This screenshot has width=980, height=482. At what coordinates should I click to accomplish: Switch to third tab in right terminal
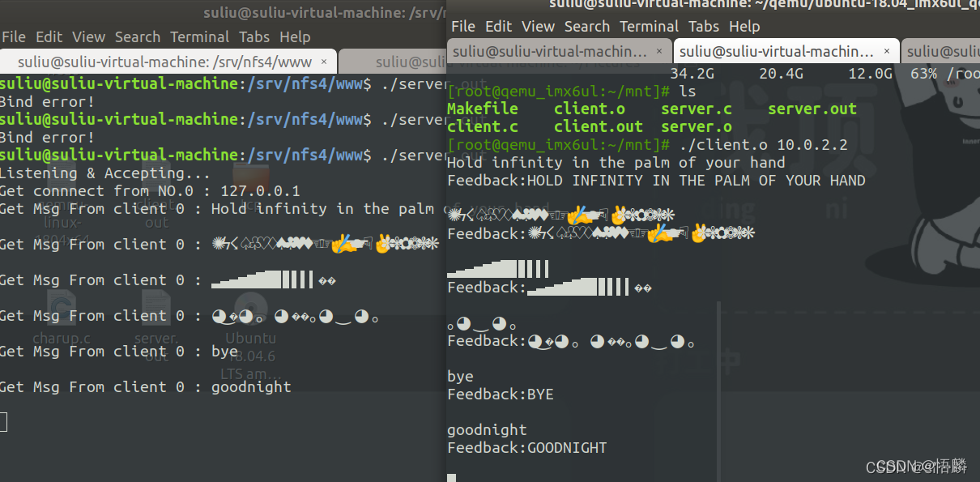point(940,52)
